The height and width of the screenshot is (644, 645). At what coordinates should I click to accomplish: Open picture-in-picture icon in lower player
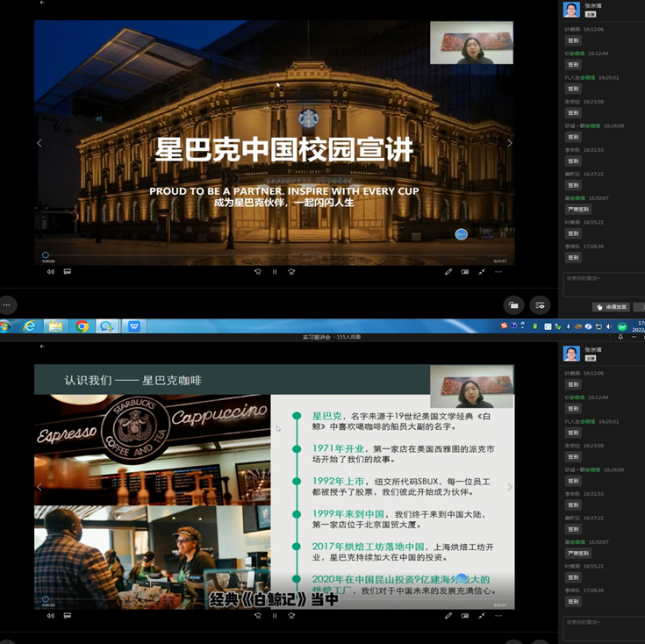click(465, 616)
